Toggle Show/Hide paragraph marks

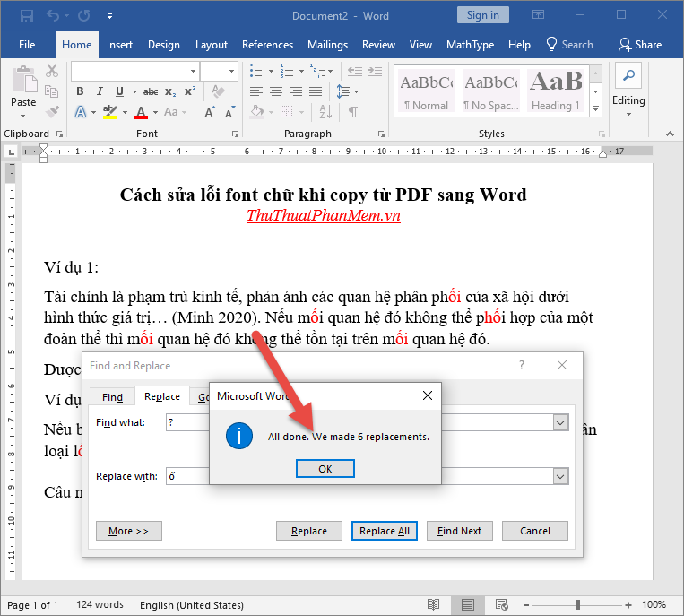click(x=353, y=112)
